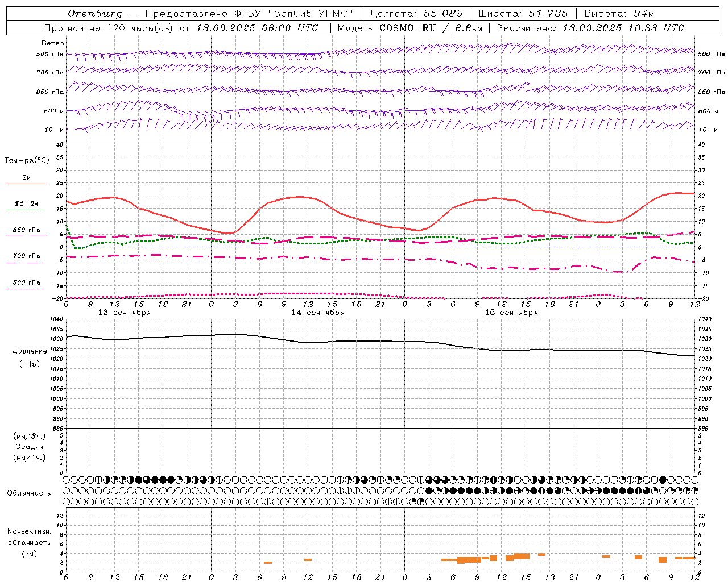Click the station name "Orenburg" in header
728x582 pixels.
pos(94,14)
